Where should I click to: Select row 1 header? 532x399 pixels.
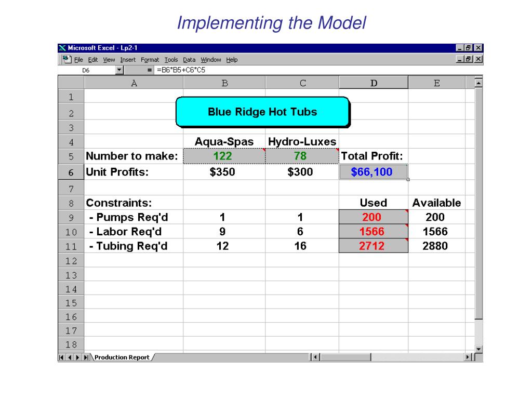(71, 97)
